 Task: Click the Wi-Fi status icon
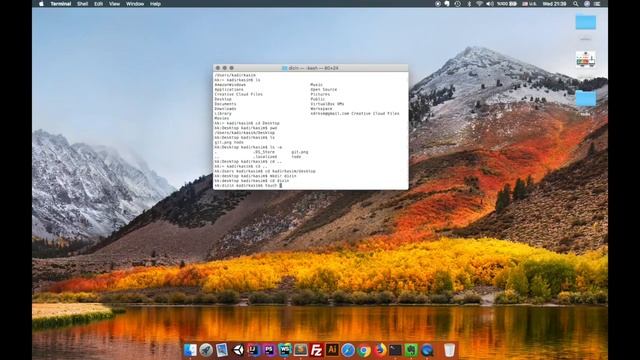[479, 4]
